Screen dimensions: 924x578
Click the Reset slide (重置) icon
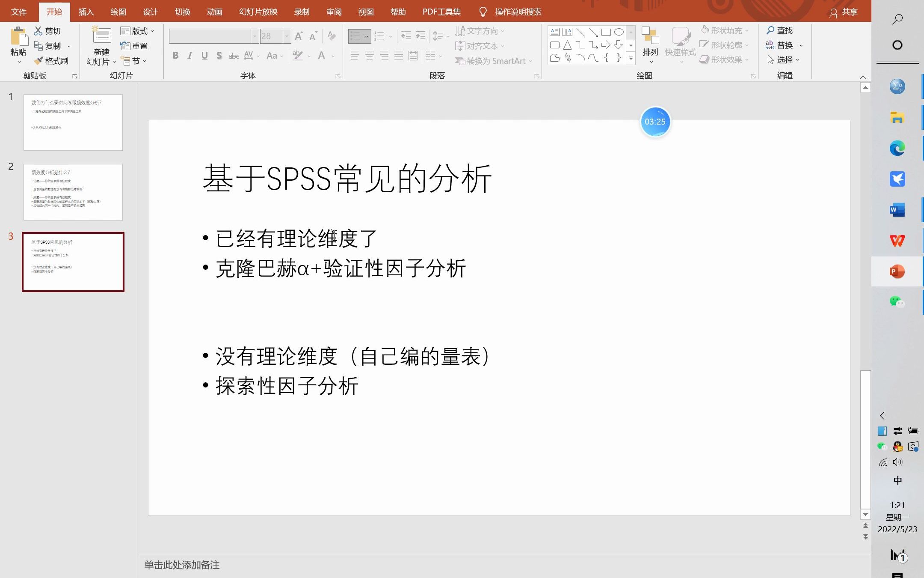click(x=125, y=46)
